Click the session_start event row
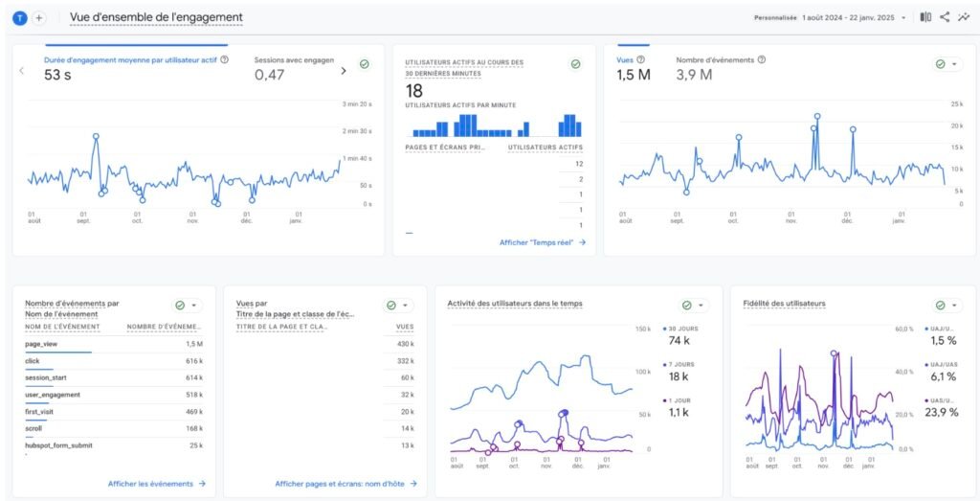 [x=114, y=378]
